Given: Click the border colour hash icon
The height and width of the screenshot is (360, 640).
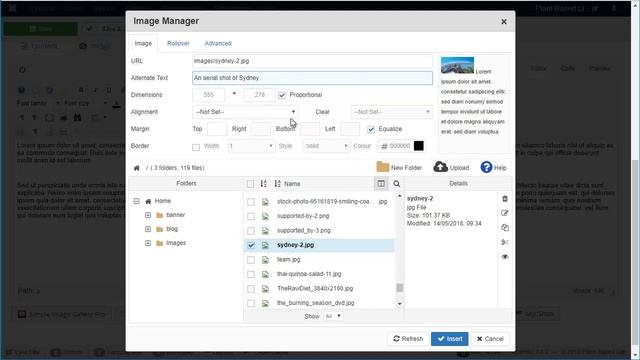Looking at the screenshot, I should point(384,146).
